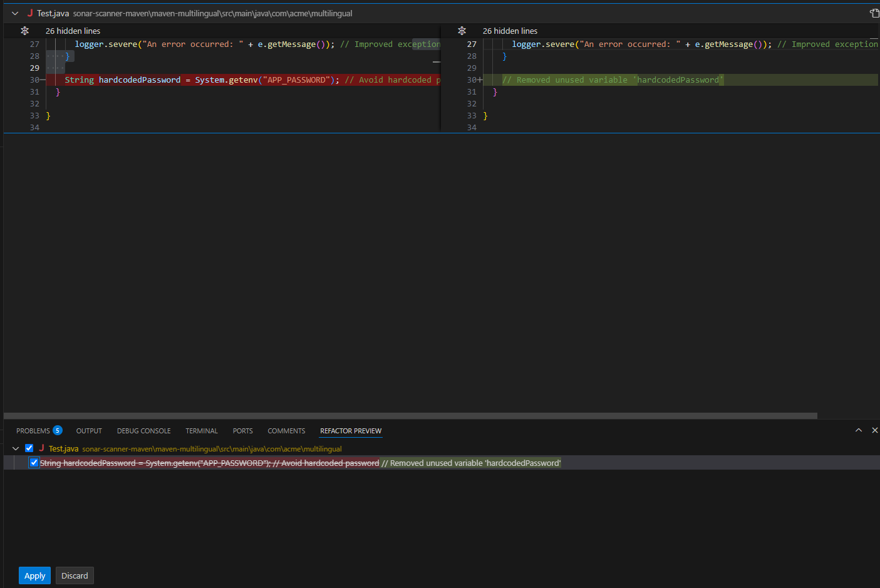Image resolution: width=880 pixels, height=588 pixels.
Task: Expand 26 hidden lines in the right pane
Action: pyautogui.click(x=510, y=31)
